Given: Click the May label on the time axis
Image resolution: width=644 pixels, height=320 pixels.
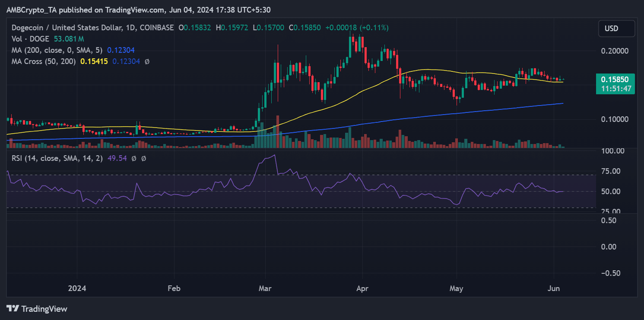Looking at the screenshot, I should click(456, 288).
